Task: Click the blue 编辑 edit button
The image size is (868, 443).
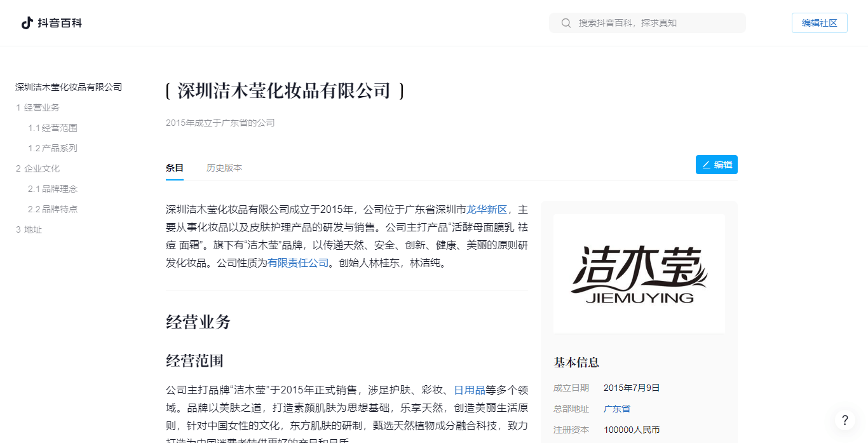Action: tap(716, 165)
